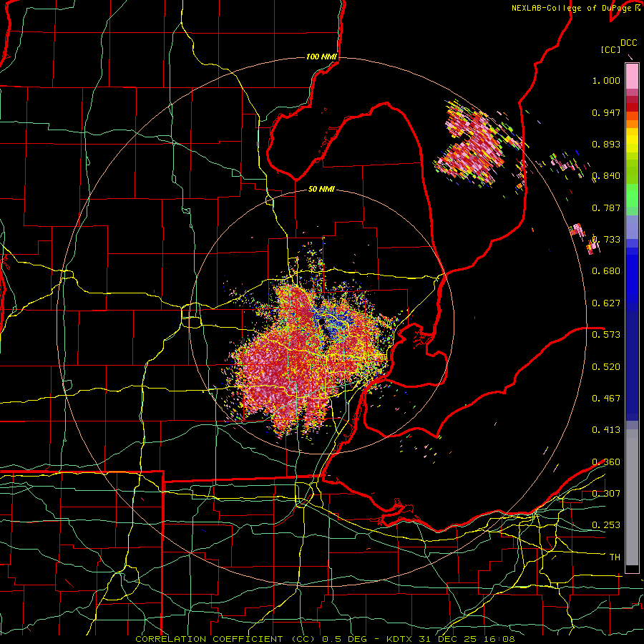Click the KDTX station identifier
The image size is (644, 644).
click(401, 639)
